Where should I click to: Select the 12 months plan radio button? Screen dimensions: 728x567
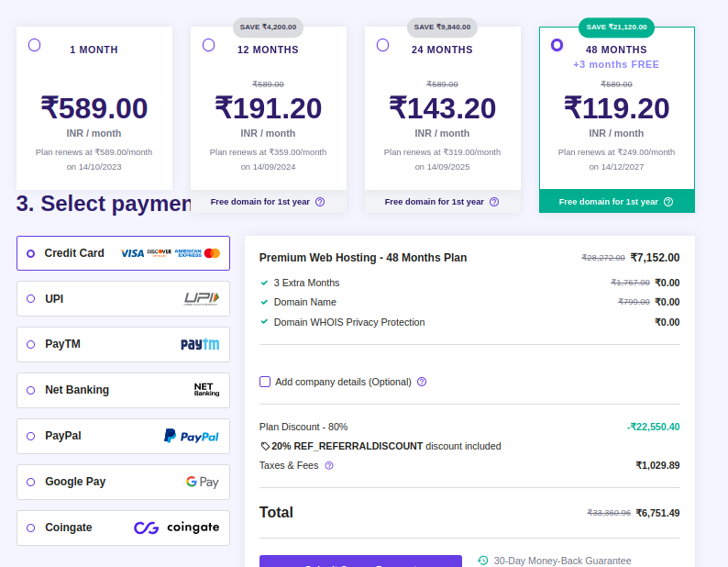point(208,45)
